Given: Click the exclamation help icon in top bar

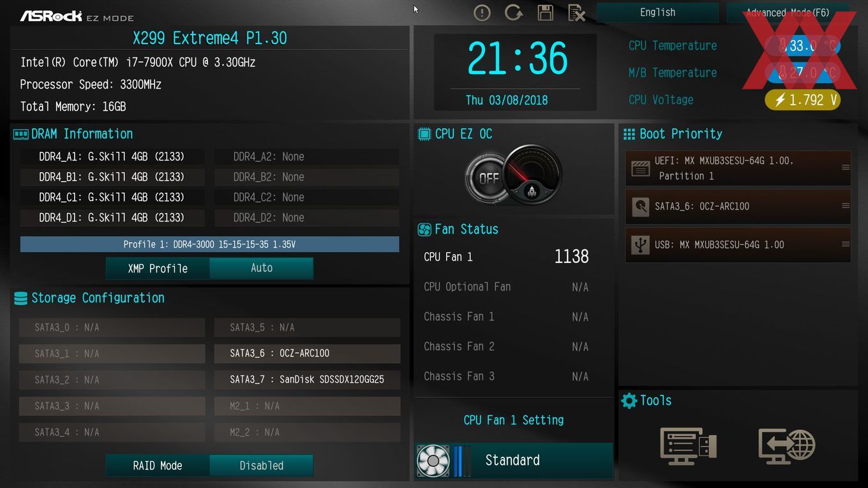Looking at the screenshot, I should click(482, 13).
